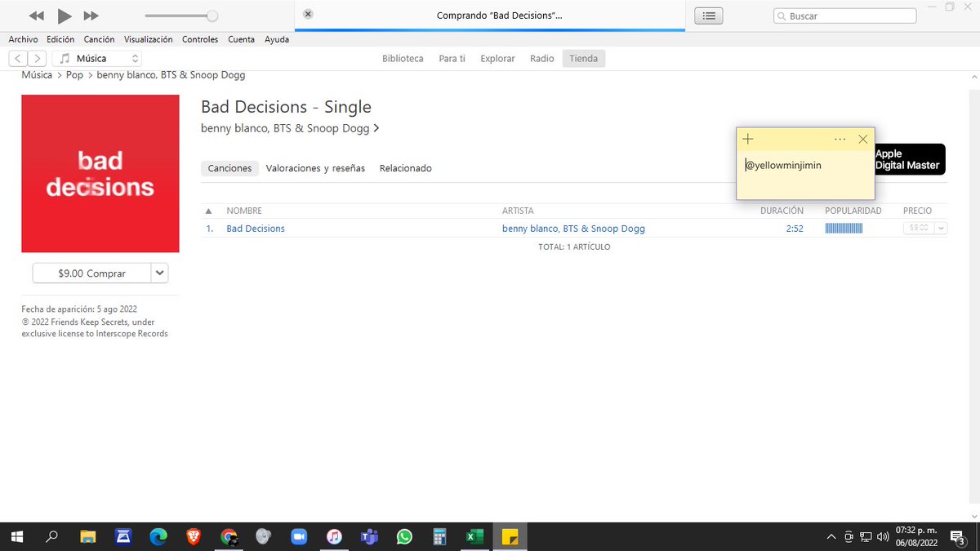Add a new note with the plus icon
Screen dimensions: 980x551
click(747, 139)
